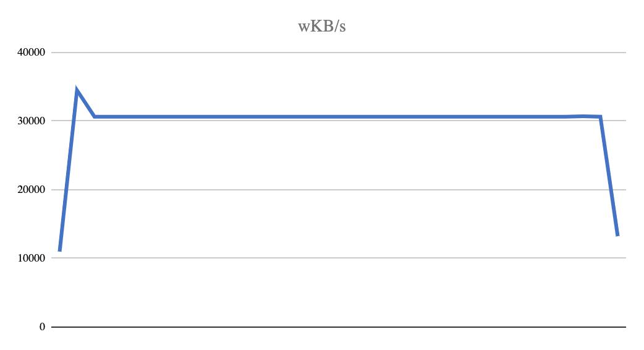Select the 0 y-axis label
Screen dimensions: 644x350
tap(42, 327)
